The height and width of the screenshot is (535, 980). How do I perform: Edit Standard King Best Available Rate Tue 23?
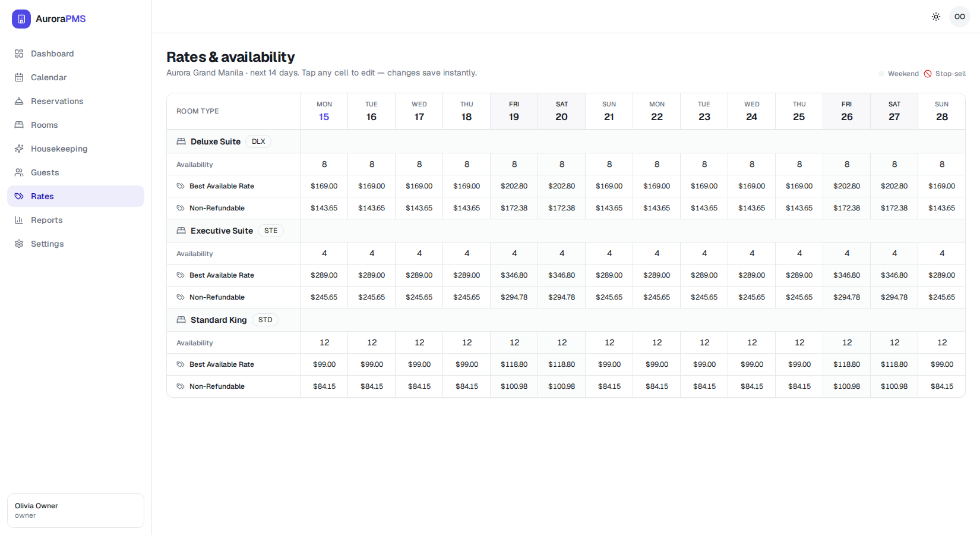tap(704, 364)
